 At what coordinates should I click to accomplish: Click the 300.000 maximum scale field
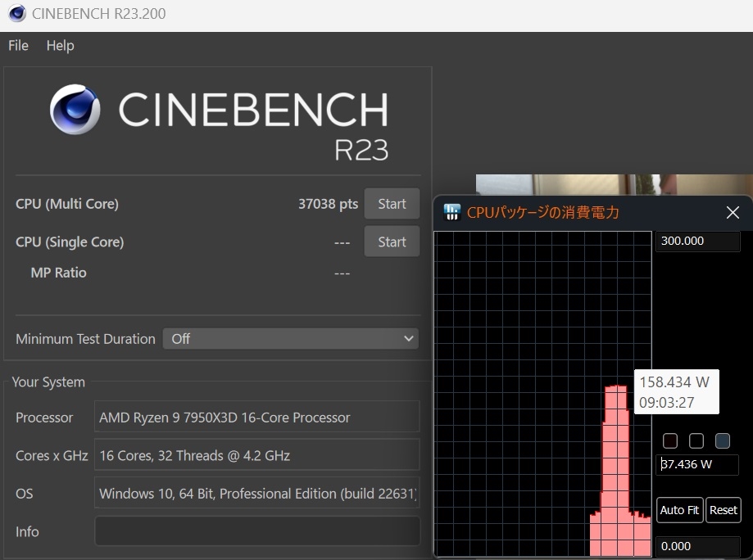(698, 241)
